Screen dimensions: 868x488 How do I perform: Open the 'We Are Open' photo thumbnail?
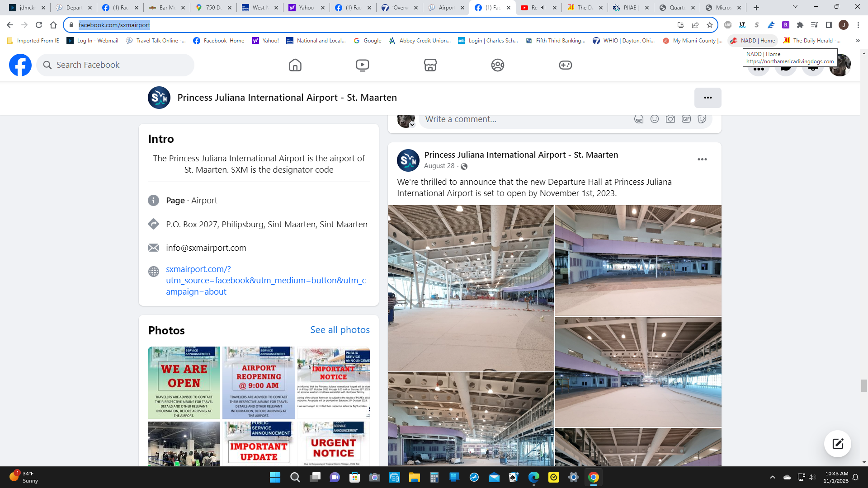184,383
